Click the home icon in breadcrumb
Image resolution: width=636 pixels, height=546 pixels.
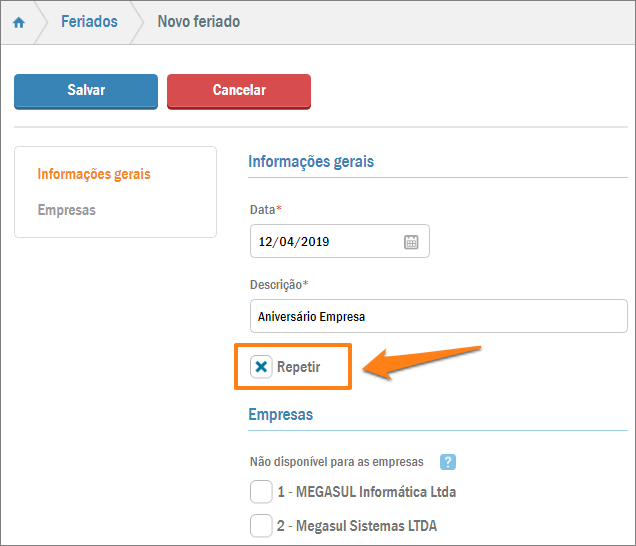pos(18,22)
